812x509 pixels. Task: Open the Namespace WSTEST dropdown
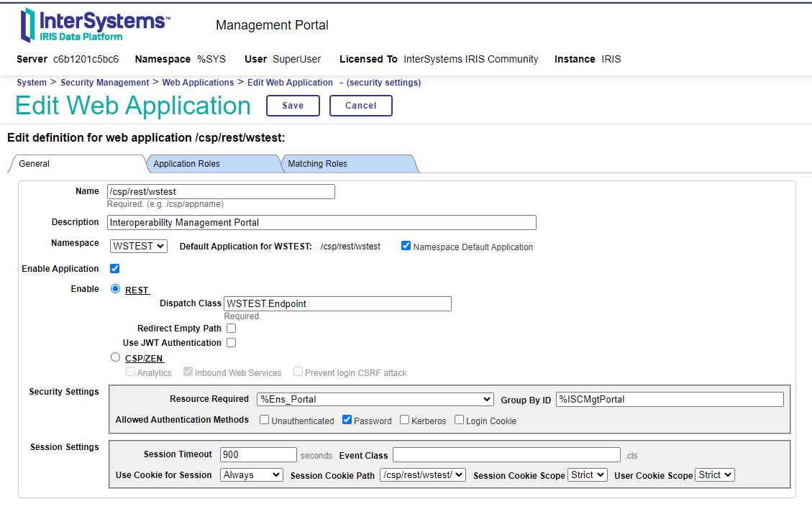(139, 246)
